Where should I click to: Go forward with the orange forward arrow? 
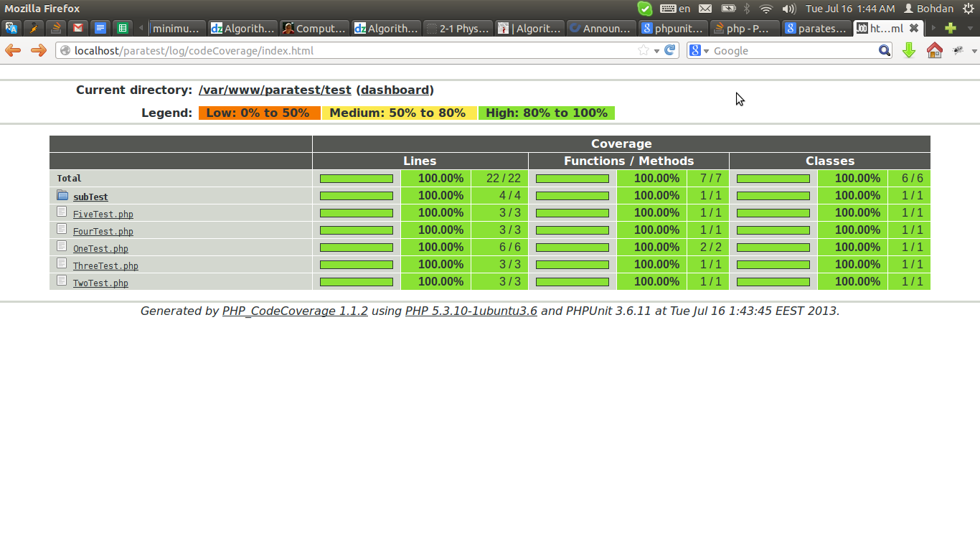tap(38, 50)
